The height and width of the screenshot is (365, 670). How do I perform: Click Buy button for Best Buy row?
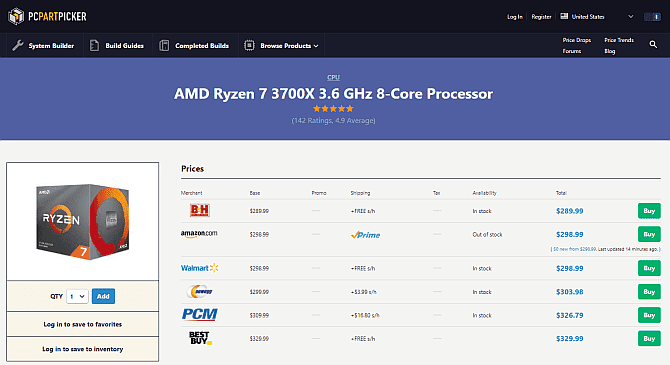[649, 339]
